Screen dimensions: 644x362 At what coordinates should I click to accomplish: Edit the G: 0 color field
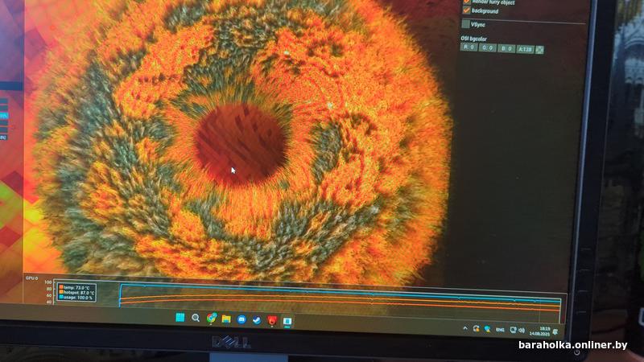[488, 48]
